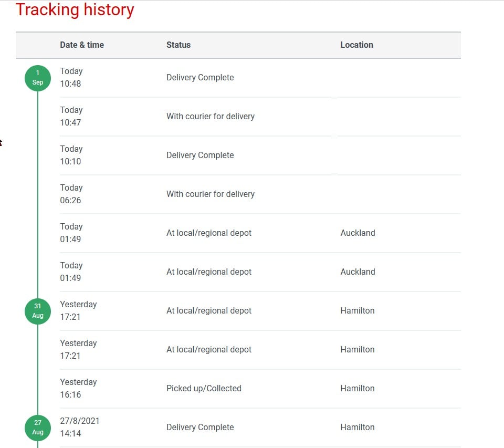Click the "Today 06:26" timestamp
The width and height of the screenshot is (504, 448).
[x=71, y=194]
